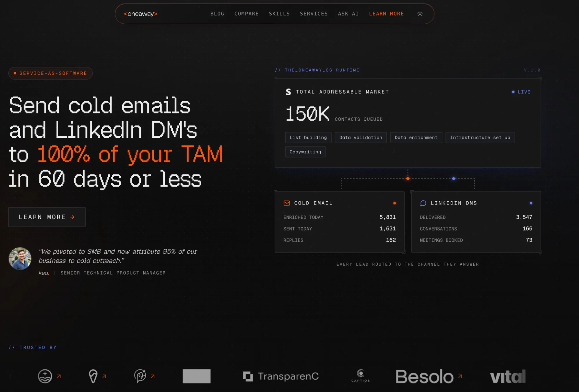Click the 150K contacts figure

307,114
